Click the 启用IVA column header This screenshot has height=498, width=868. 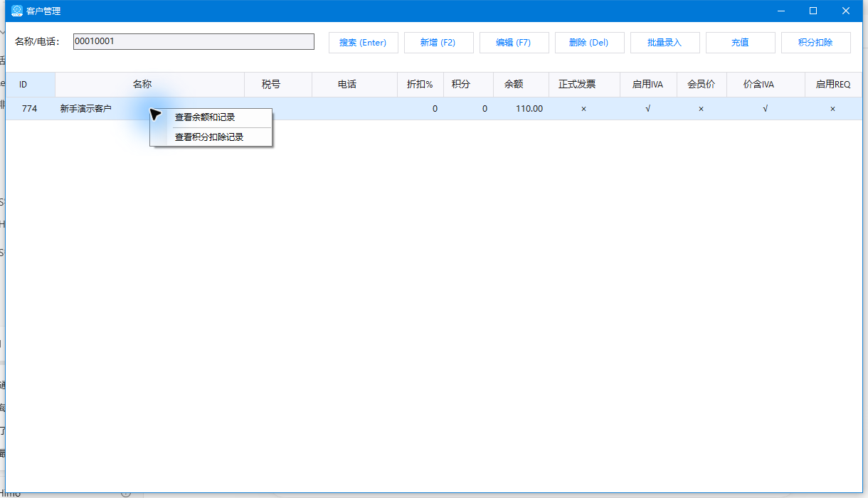coord(648,85)
